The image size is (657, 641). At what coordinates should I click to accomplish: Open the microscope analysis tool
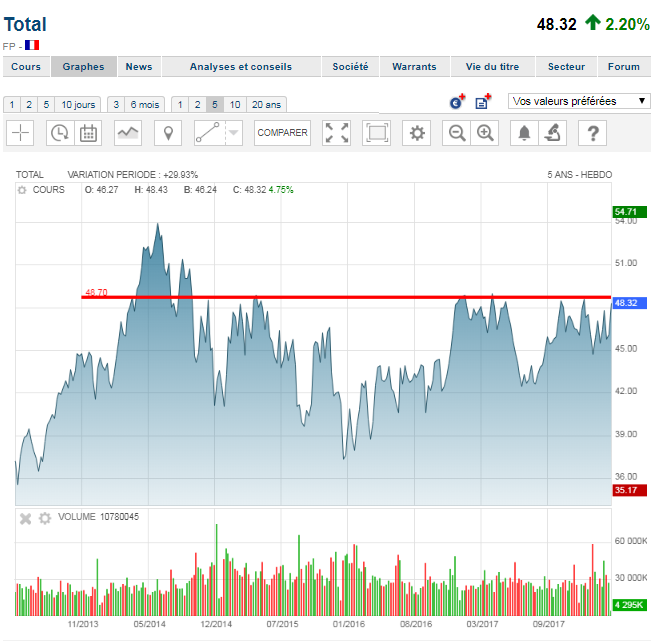[x=553, y=133]
